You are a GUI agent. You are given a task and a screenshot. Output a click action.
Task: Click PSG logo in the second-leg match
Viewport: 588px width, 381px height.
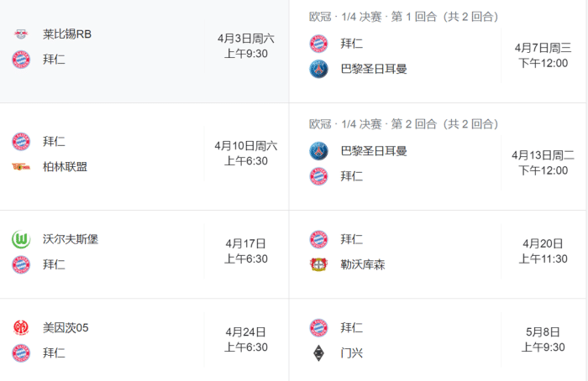(318, 151)
